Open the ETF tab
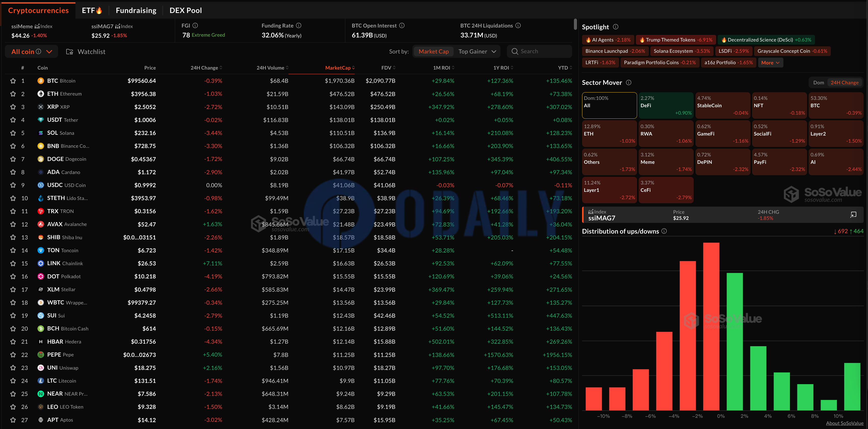This screenshot has height=429, width=868. pos(92,10)
